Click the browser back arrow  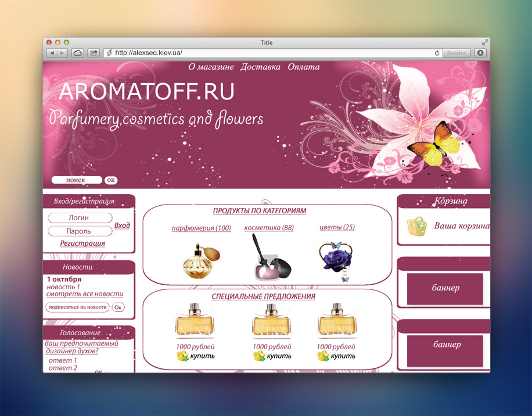click(x=52, y=52)
